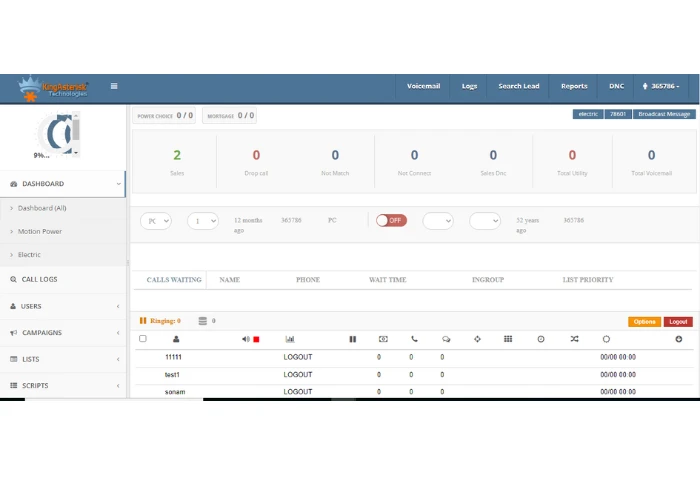This screenshot has height=500, width=700.
Task: Open Search Lead in the top bar
Action: (x=519, y=86)
